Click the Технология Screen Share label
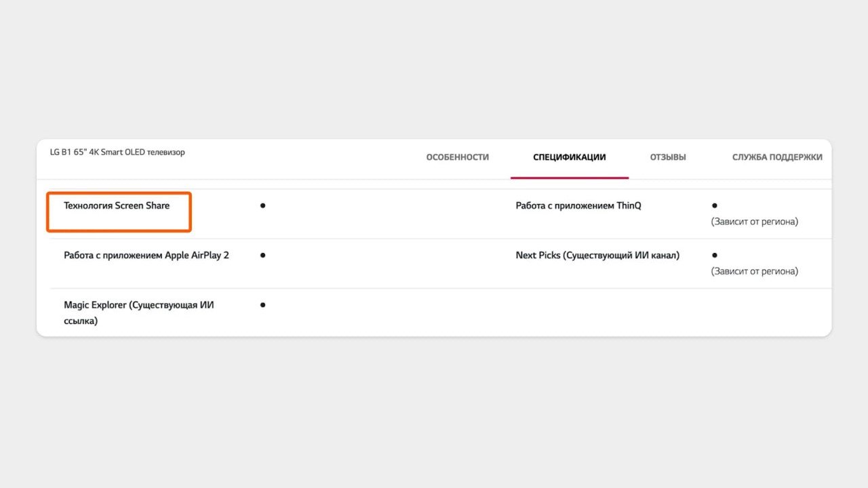 (x=117, y=205)
